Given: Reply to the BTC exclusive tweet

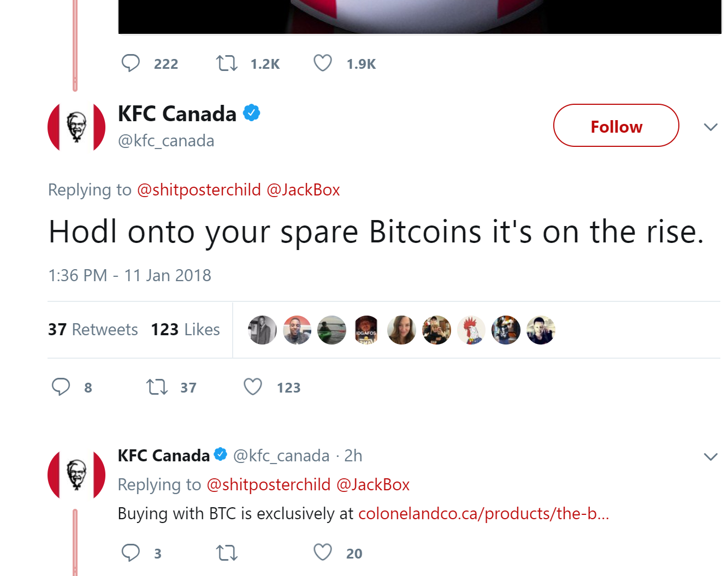Looking at the screenshot, I should (x=131, y=553).
